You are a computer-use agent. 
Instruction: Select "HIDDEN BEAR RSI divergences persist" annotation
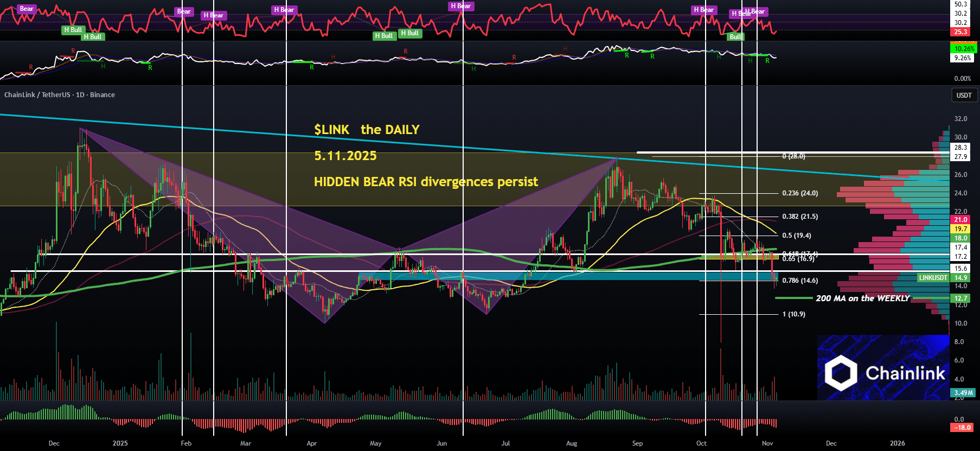click(x=426, y=182)
